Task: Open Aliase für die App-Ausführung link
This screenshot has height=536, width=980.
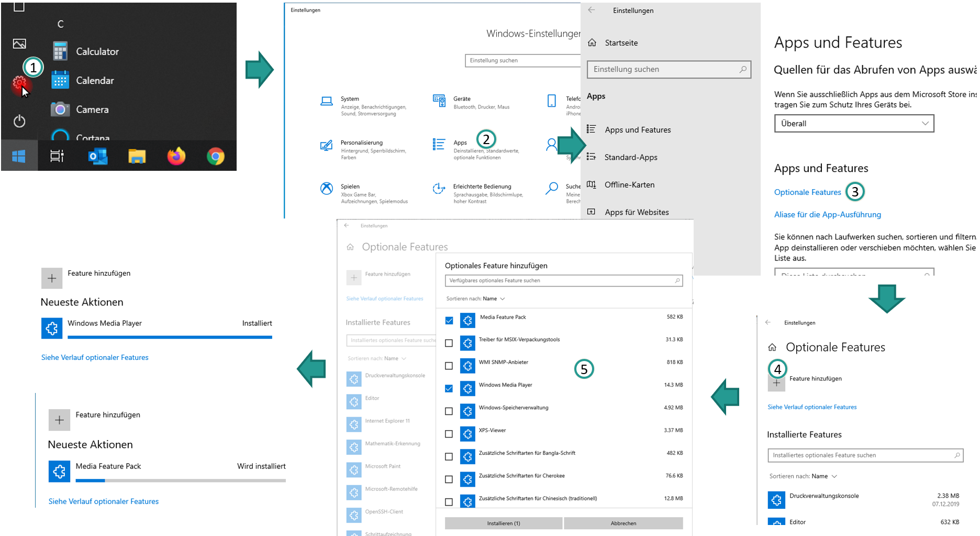Action: 828,214
